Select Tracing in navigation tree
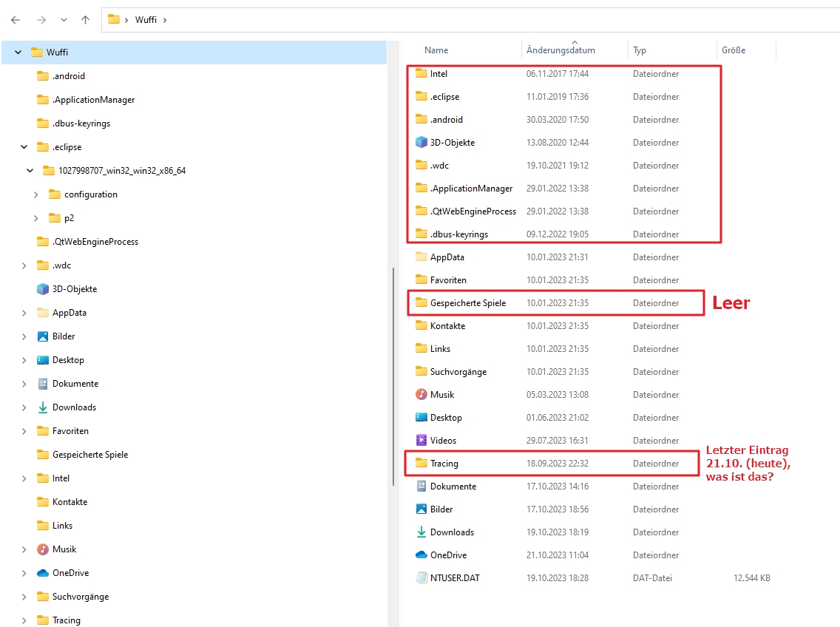The height and width of the screenshot is (627, 840). (59, 620)
